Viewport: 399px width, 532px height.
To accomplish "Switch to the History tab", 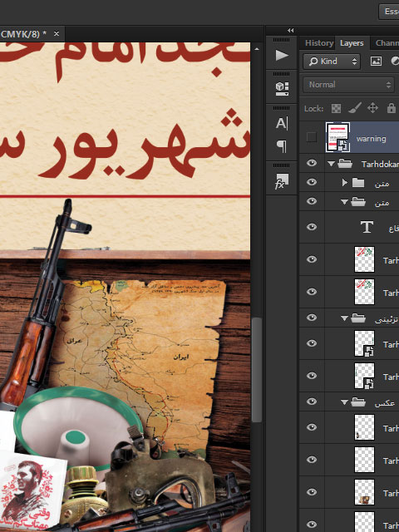I will coord(319,43).
